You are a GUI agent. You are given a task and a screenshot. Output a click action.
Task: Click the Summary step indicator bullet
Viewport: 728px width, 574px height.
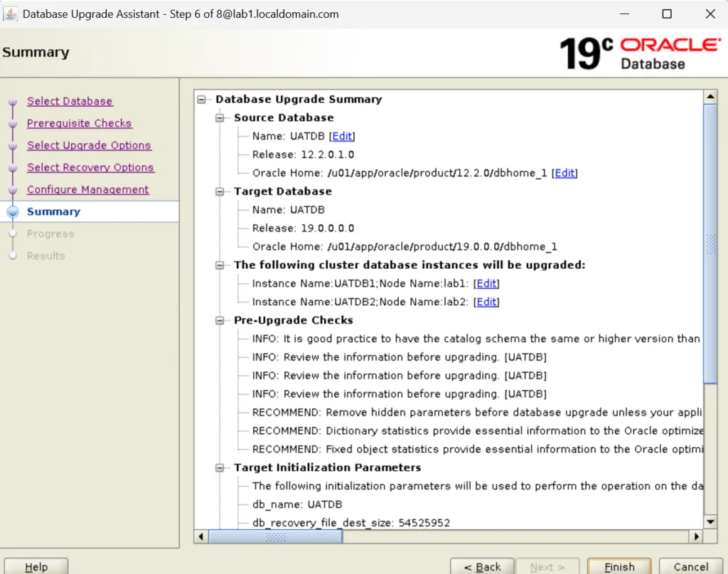[12, 211]
